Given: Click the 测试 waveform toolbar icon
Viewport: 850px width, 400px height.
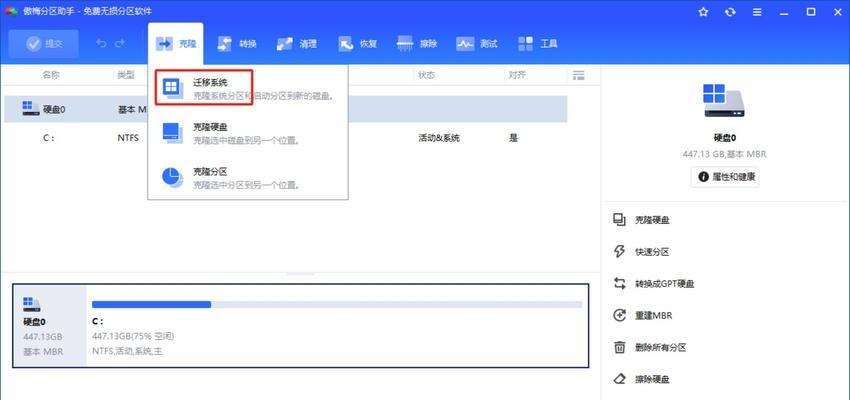Looking at the screenshot, I should (x=465, y=44).
